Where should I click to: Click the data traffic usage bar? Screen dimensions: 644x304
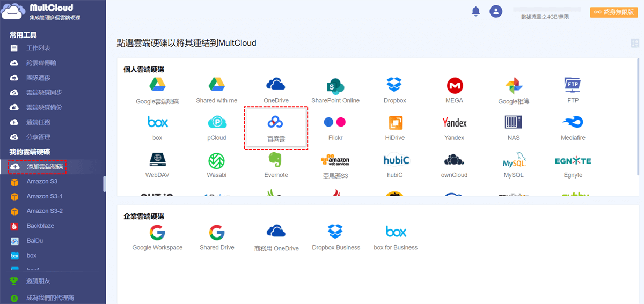(547, 10)
